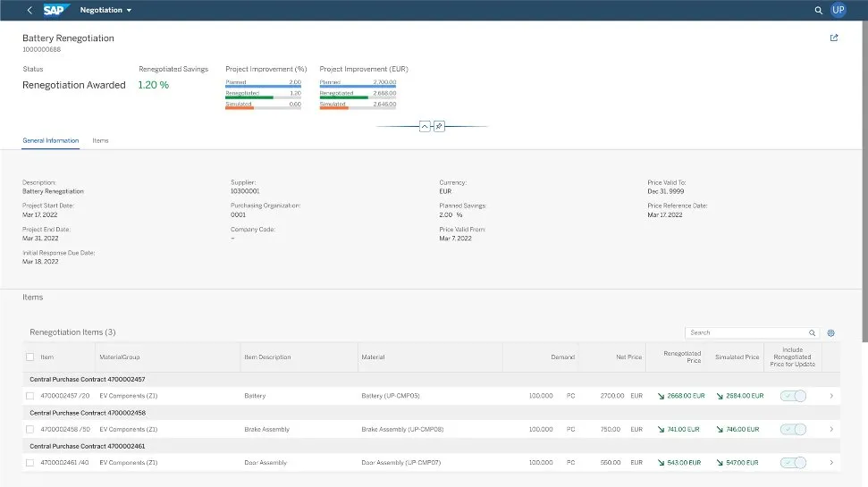
Task: Click the search icon in items table
Action: [812, 332]
